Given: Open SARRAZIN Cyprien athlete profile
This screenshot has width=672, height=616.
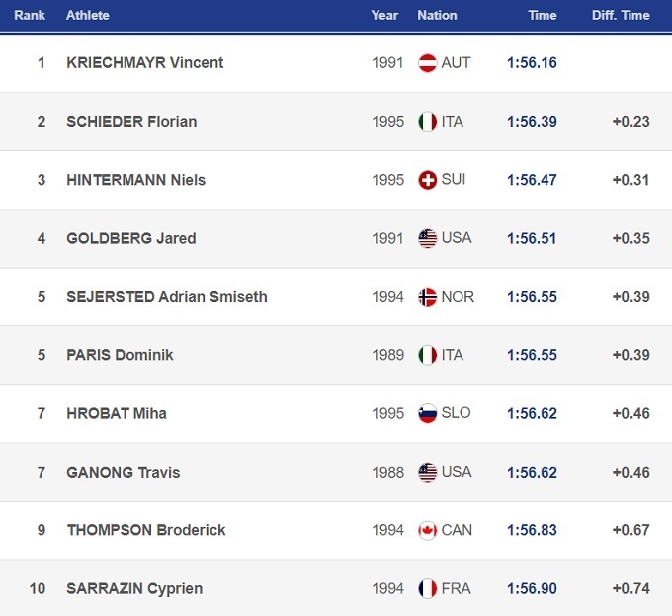Looking at the screenshot, I should coord(134,588).
